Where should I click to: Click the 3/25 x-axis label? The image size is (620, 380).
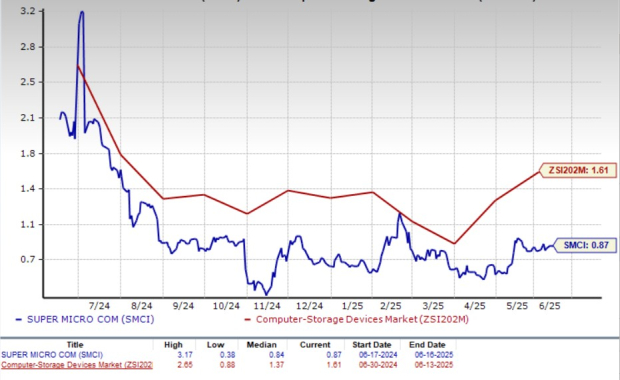433,306
